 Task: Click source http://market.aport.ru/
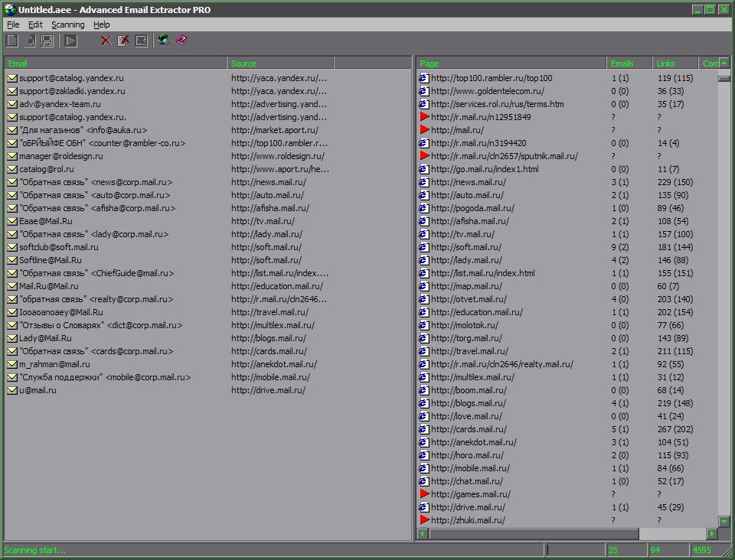[x=275, y=131]
